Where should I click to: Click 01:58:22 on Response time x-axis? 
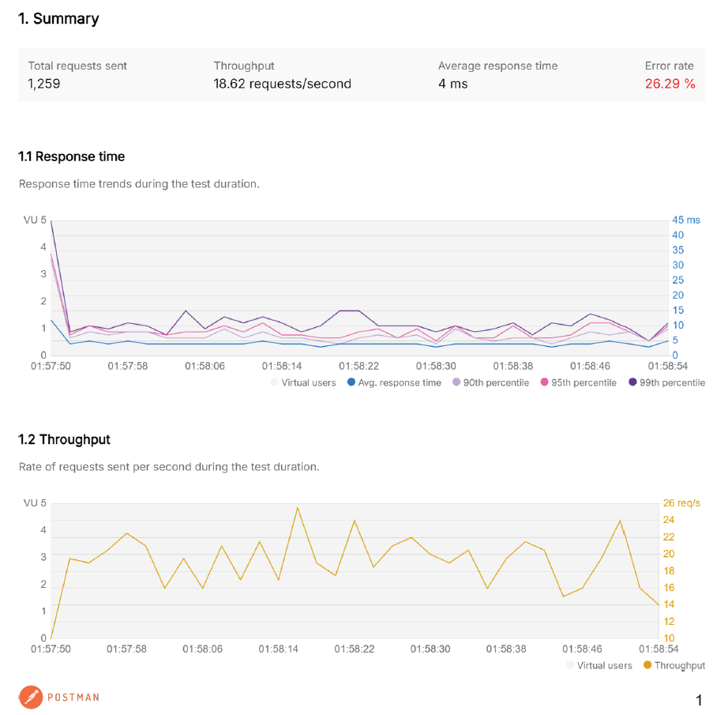coord(359,366)
